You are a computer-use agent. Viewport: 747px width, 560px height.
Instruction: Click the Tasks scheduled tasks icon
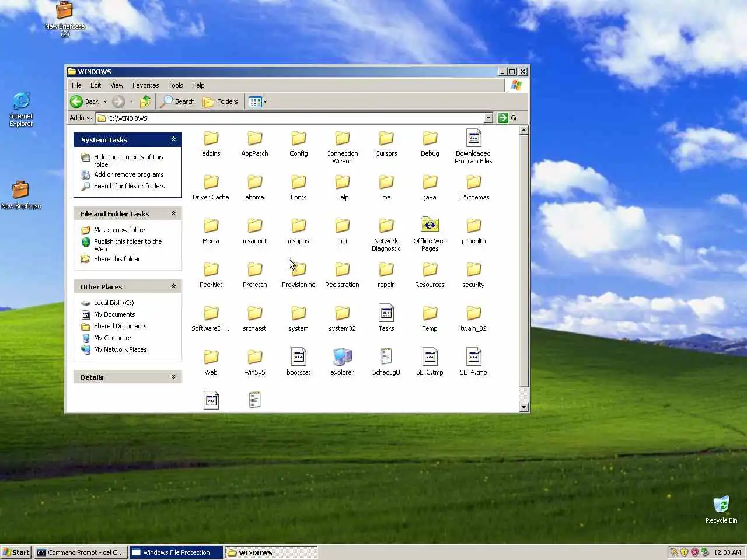[x=386, y=313]
